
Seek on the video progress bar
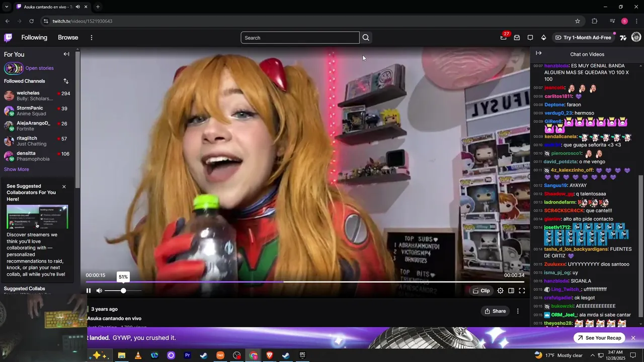pyautogui.click(x=305, y=282)
